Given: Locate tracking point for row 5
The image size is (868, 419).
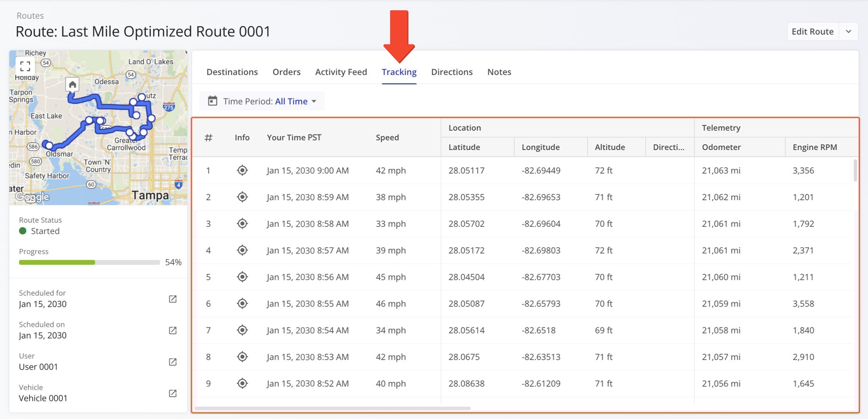Looking at the screenshot, I should (242, 277).
